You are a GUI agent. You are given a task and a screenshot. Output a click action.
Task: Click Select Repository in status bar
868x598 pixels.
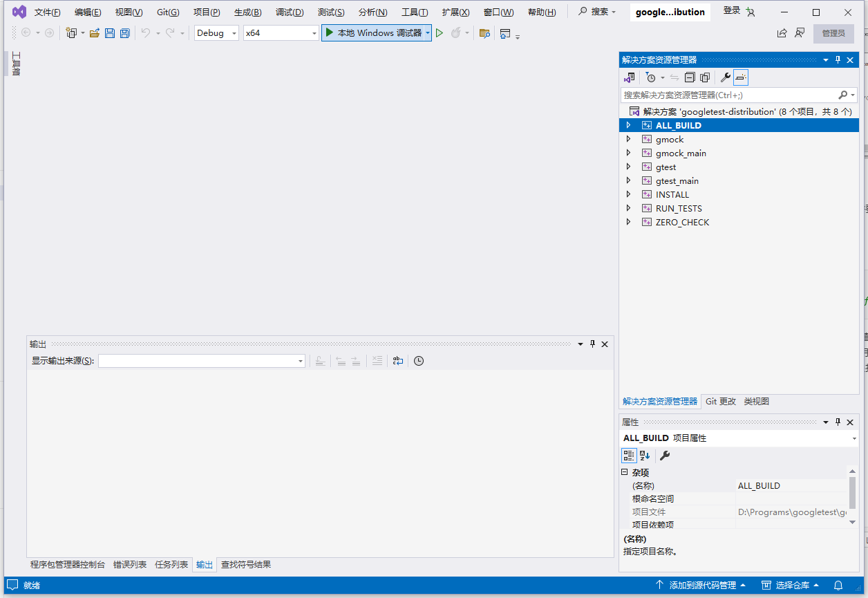[x=790, y=585]
